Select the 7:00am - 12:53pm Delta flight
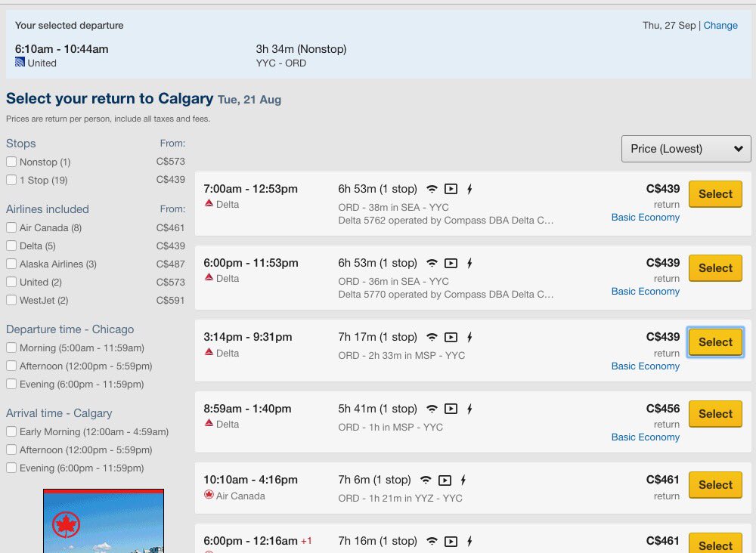Viewport: 756px width, 553px height. pos(715,194)
